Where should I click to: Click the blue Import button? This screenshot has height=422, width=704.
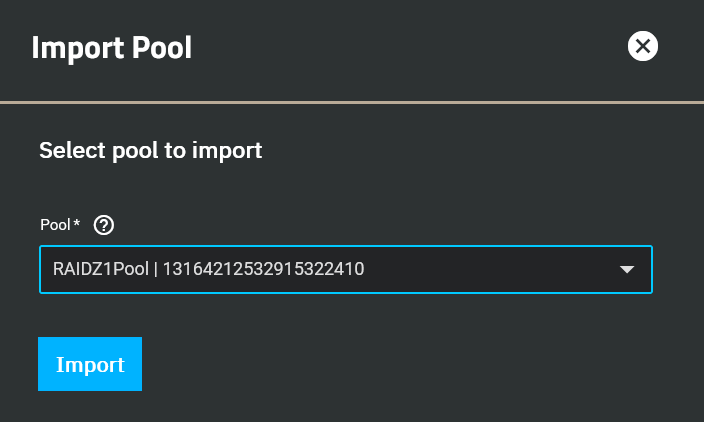tap(90, 364)
